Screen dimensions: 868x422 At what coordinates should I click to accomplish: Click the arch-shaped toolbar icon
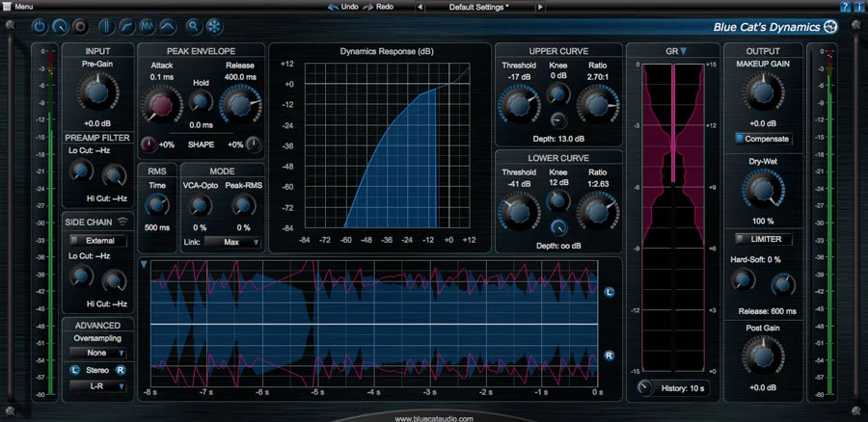pos(168,26)
